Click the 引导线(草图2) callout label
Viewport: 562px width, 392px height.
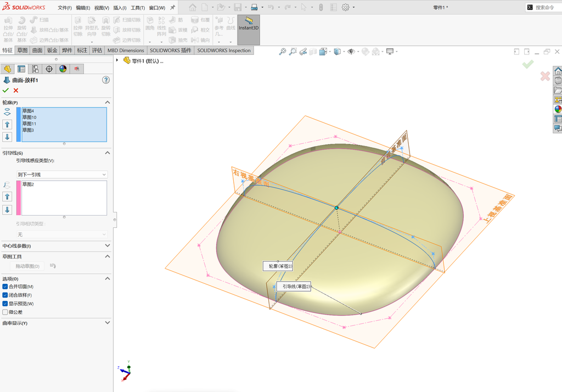pyautogui.click(x=294, y=286)
